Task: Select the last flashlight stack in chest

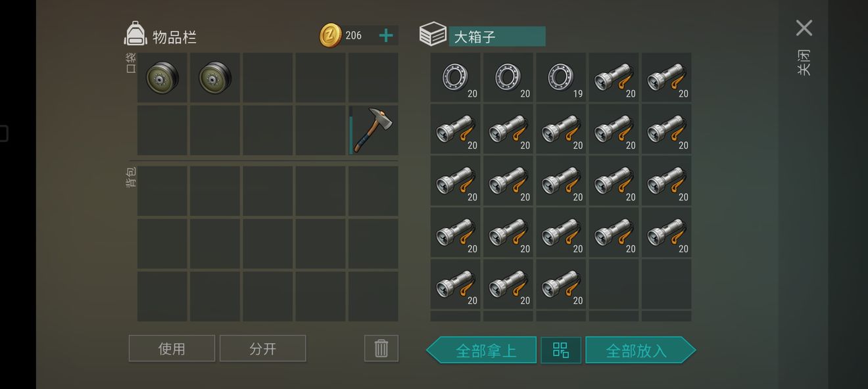Action: coord(561,285)
